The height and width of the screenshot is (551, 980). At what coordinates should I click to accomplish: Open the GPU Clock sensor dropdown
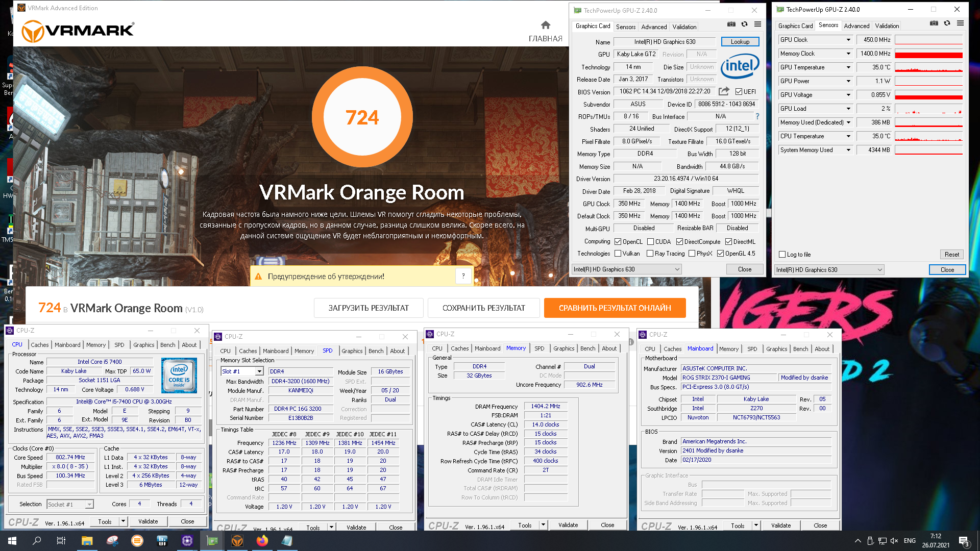coord(848,40)
